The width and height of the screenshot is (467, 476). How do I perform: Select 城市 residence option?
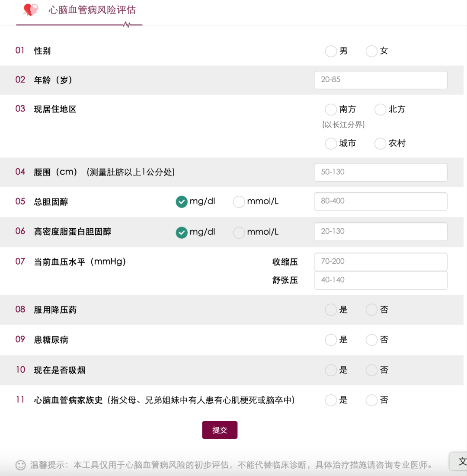pos(331,144)
